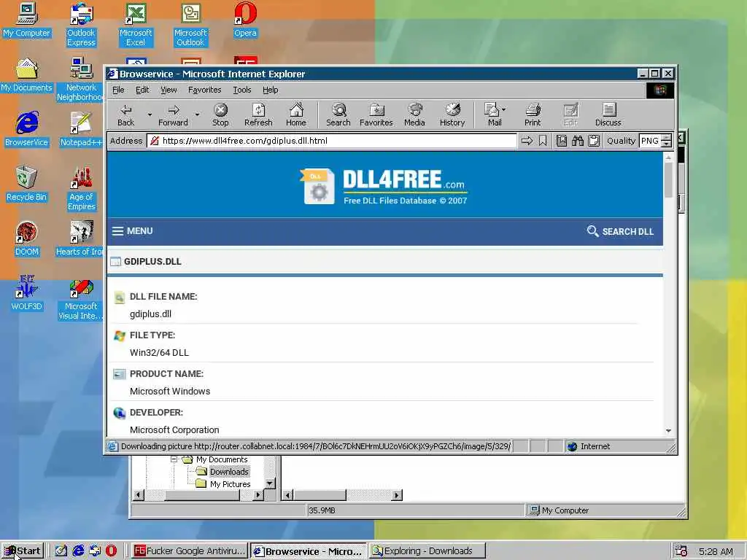This screenshot has height=560, width=747.
Task: Open the Forward button history dropdown arrow
Action: coord(197,114)
